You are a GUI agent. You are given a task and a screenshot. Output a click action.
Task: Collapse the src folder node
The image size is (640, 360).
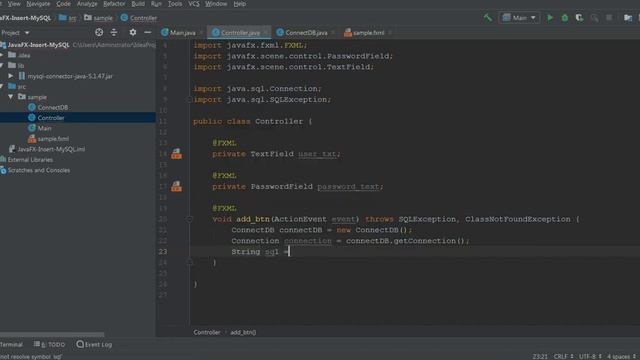(2, 86)
